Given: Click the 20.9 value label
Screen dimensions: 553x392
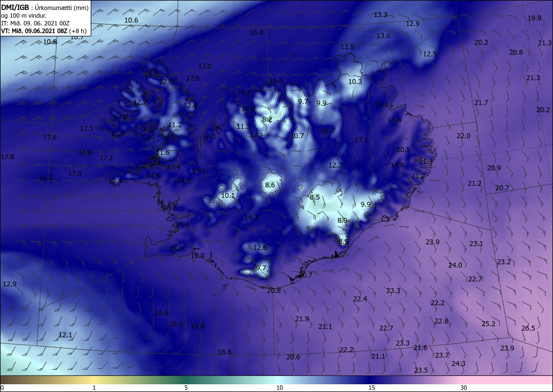Looking at the screenshot, I should (x=494, y=168).
